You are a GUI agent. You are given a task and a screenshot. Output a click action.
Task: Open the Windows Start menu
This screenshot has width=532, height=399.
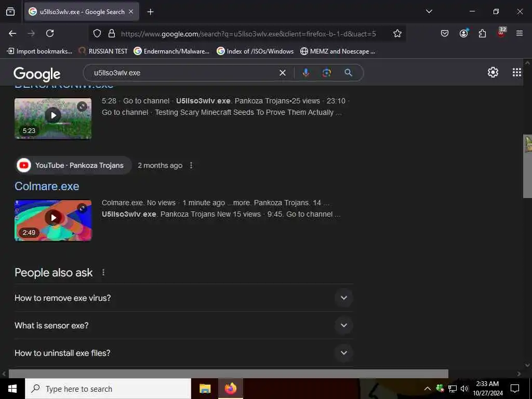(12, 389)
